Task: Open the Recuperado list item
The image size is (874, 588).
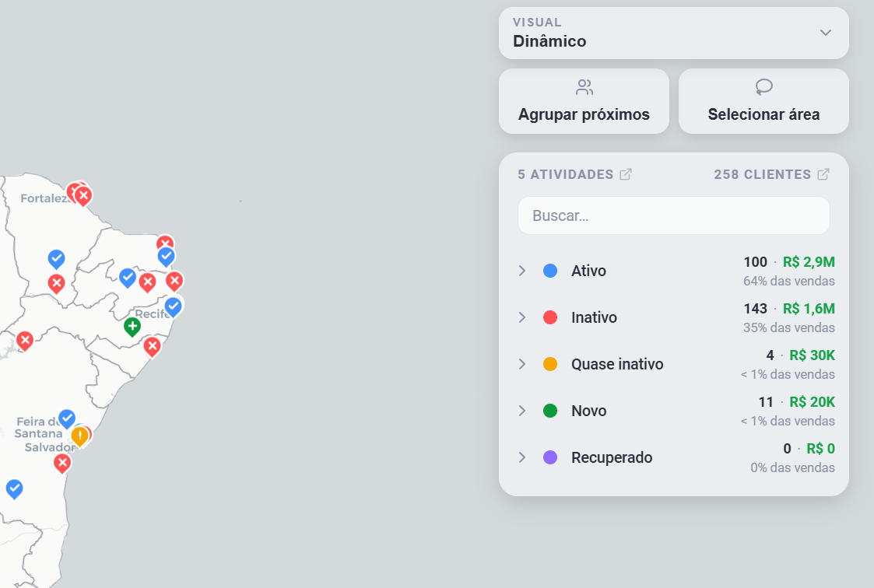Action: pos(674,457)
